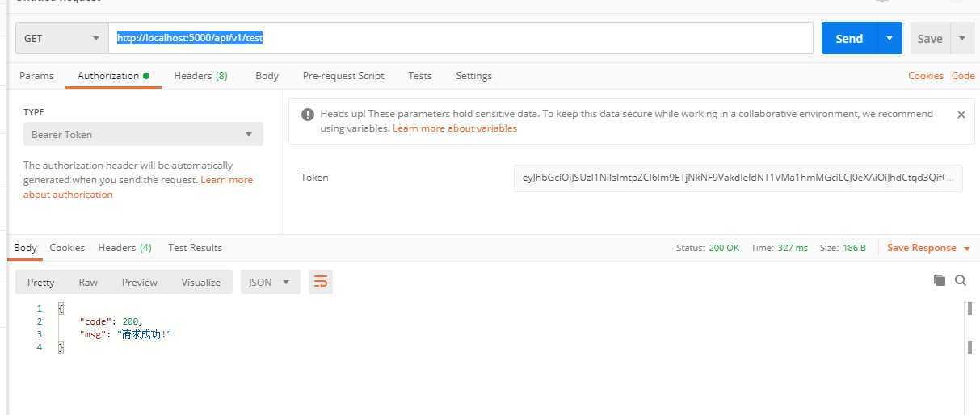The image size is (980, 415).
Task: Expand the Bearer Token type dropdown
Action: tap(143, 134)
